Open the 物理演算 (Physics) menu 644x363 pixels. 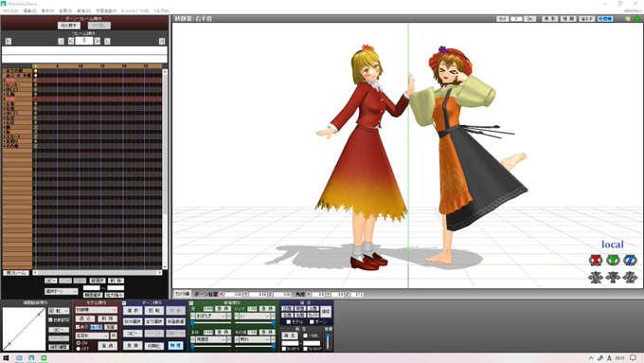(x=106, y=11)
